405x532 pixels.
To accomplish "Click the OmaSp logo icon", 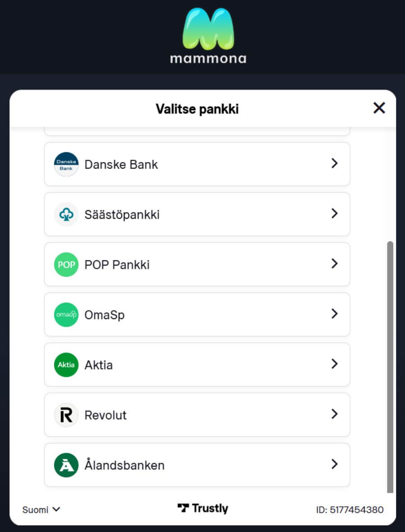I will pyautogui.click(x=66, y=315).
